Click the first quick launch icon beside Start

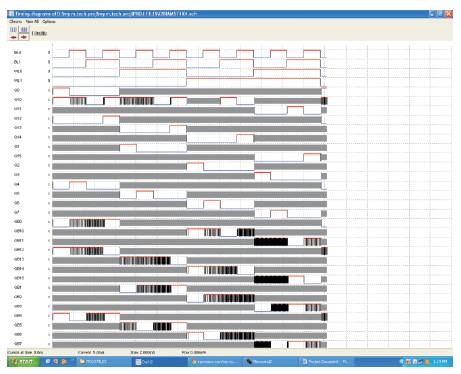point(48,361)
